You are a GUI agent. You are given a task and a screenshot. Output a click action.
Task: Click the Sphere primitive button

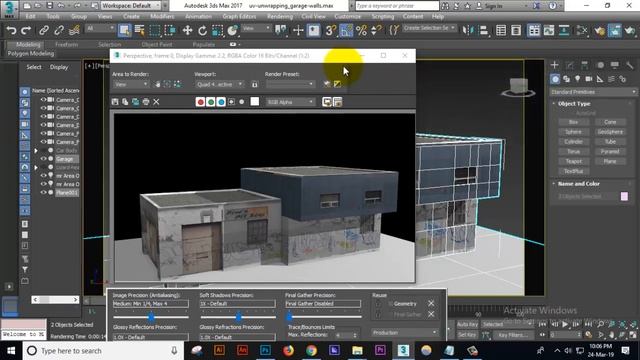click(573, 132)
